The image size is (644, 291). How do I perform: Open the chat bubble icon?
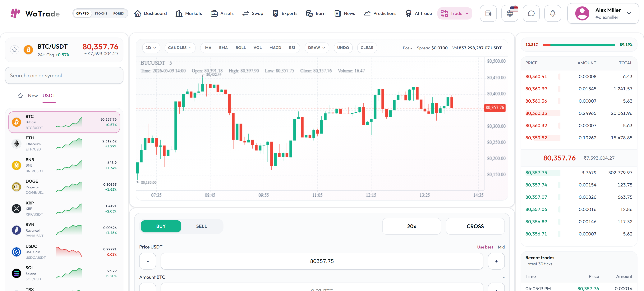531,13
